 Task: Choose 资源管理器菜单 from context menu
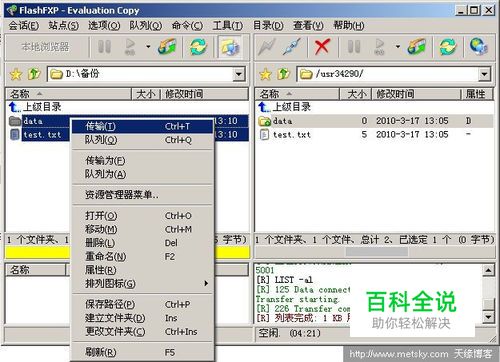143,194
